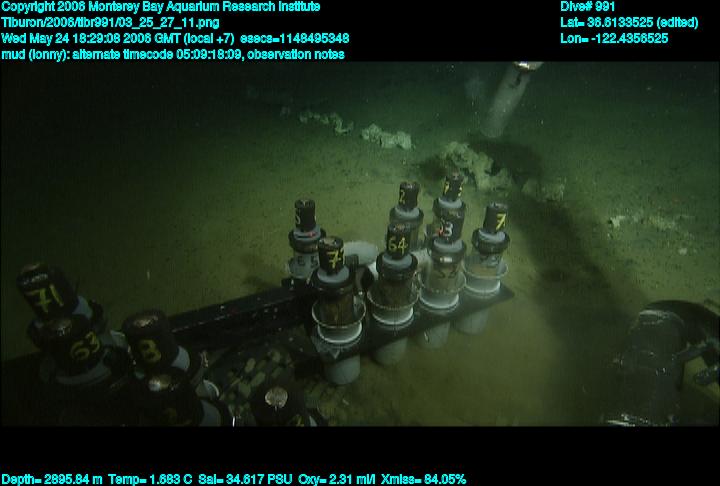Select the Depth= 2895.84 m reading
This screenshot has width=720, height=486.
click(x=52, y=479)
